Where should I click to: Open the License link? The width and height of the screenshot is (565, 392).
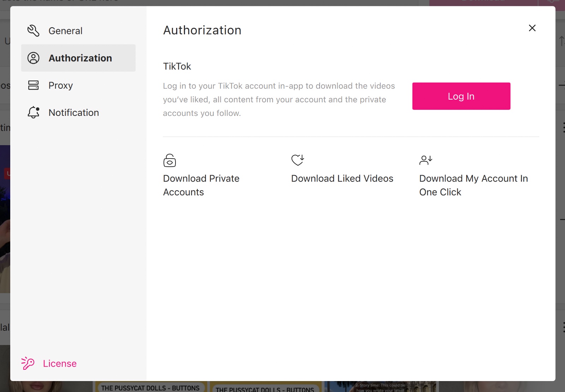[60, 363]
